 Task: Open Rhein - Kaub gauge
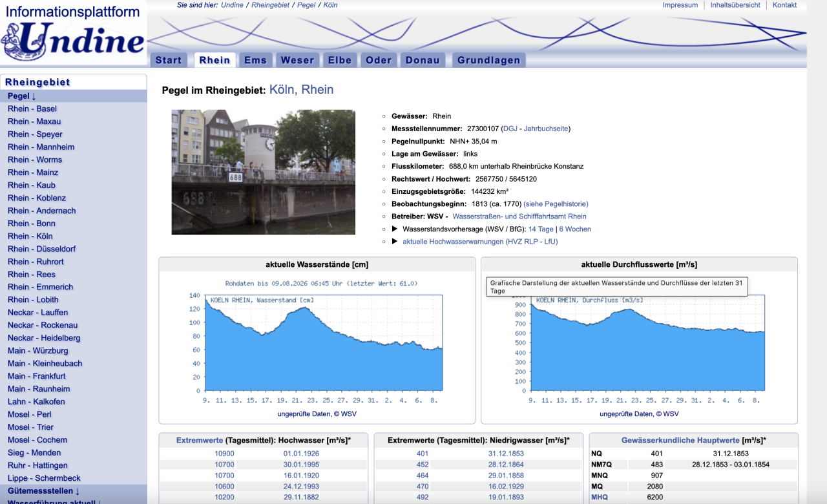[x=32, y=185]
